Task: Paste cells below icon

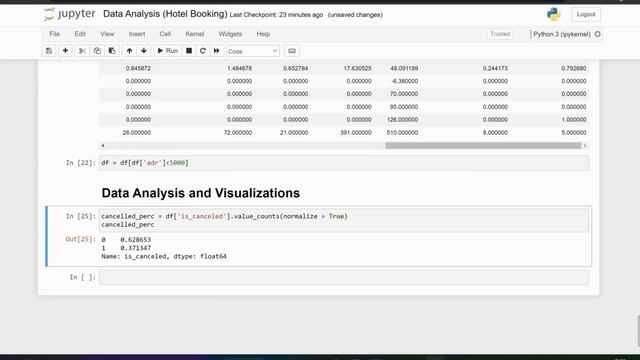Action: [112, 51]
